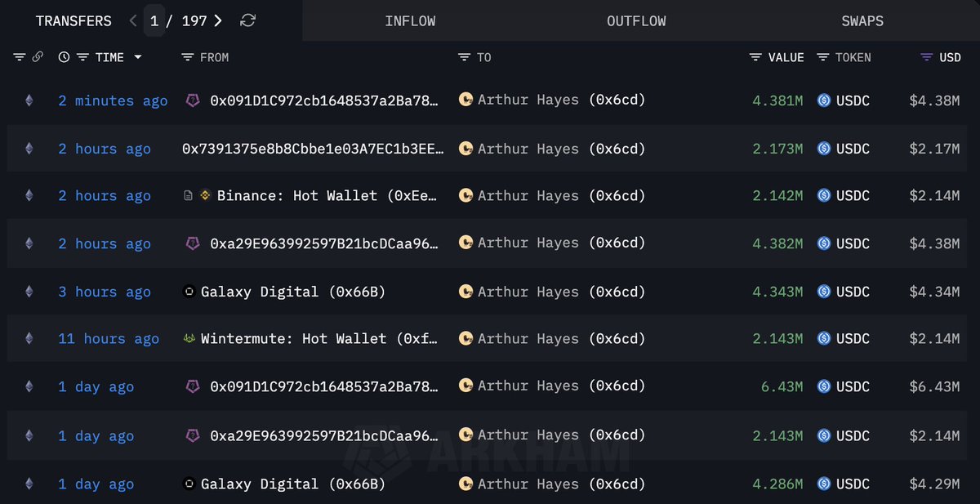Click the link icon in table header
The image size is (980, 504).
click(x=38, y=57)
